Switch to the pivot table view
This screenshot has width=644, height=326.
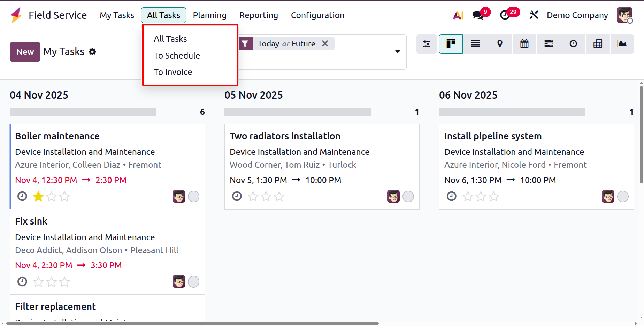tap(598, 44)
